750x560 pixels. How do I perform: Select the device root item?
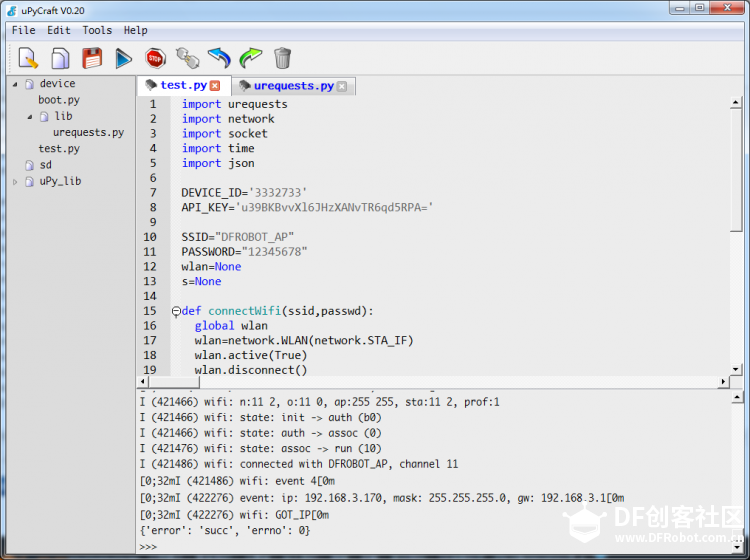[x=57, y=84]
